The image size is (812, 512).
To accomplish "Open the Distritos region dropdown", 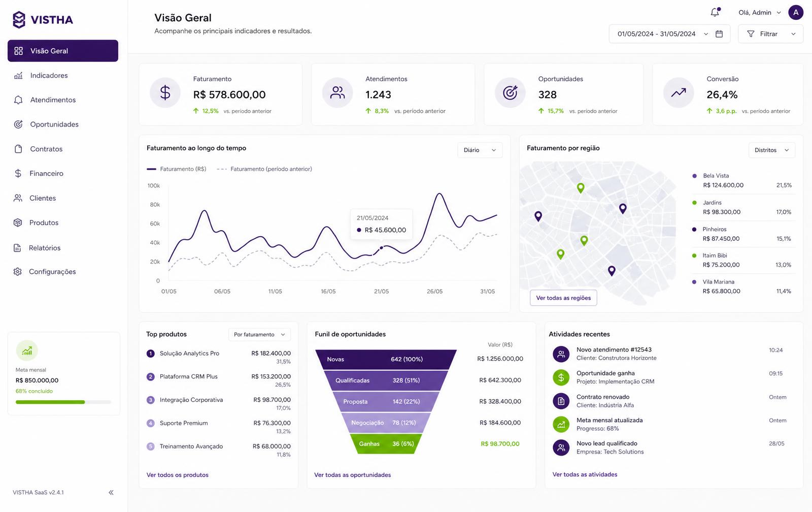I will [772, 150].
